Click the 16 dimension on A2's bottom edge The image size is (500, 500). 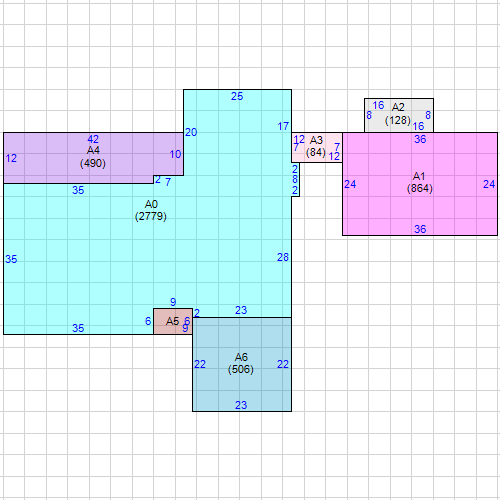pyautogui.click(x=418, y=126)
